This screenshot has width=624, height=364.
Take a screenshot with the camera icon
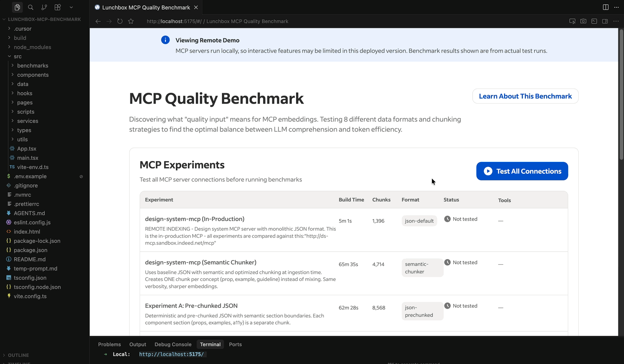pyautogui.click(x=583, y=21)
